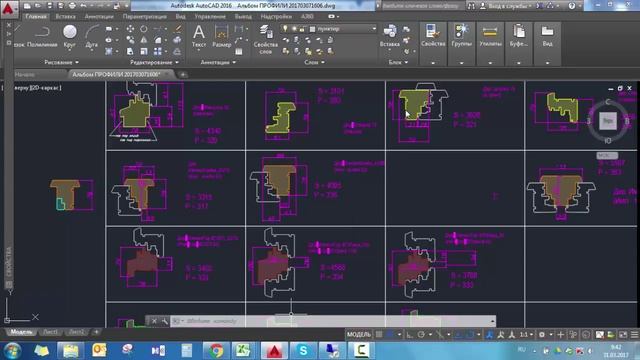Select the Move tool in Редактирование panel
This screenshot has height=360, width=640.
[x=130, y=29]
